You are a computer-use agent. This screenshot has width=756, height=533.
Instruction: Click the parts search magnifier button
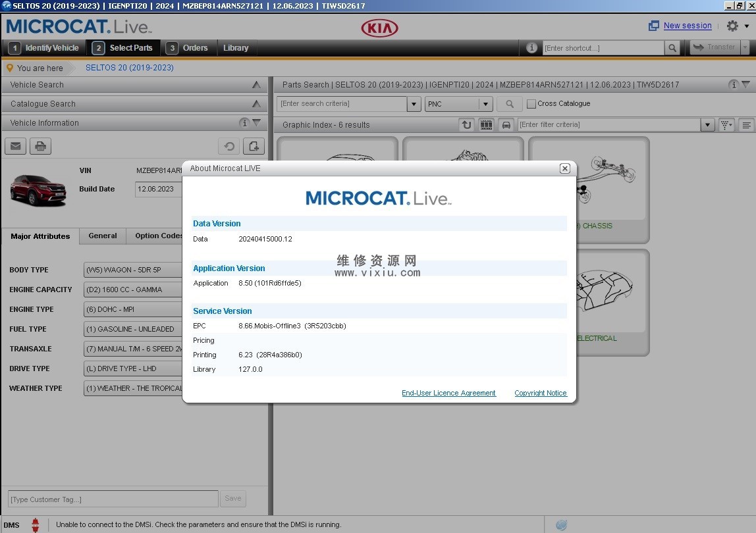pos(510,103)
